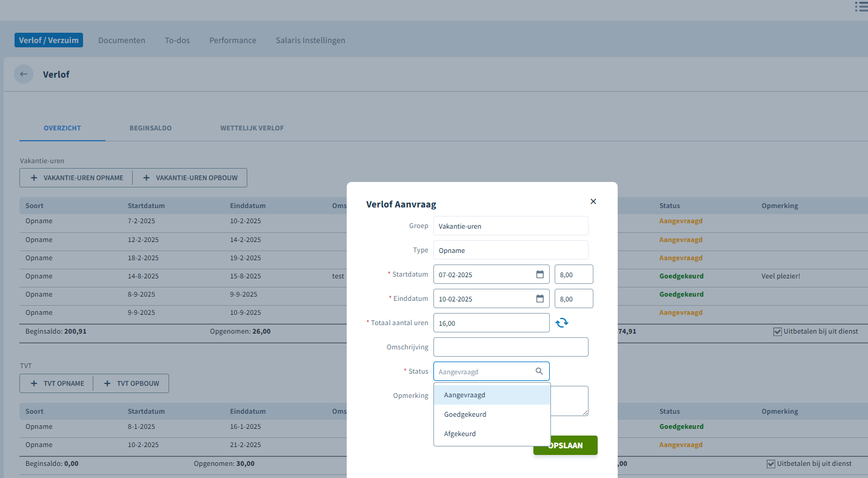The image size is (868, 478).
Task: Open Salaris Instellingen tab
Action: (310, 40)
